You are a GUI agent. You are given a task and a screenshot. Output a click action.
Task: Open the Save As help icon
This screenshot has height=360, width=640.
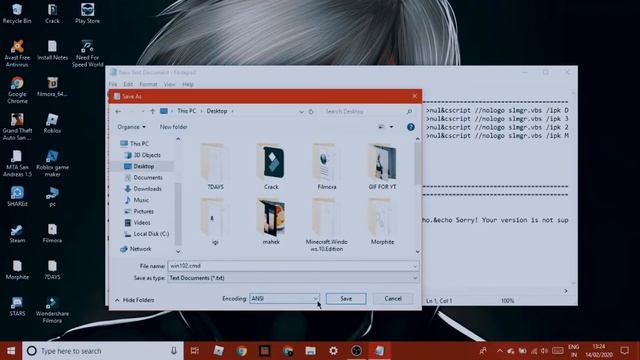(411, 127)
